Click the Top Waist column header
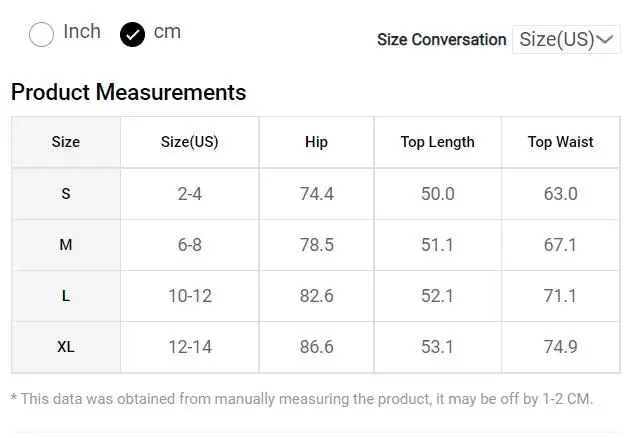Screen dimensions: 637x438 [x=560, y=142]
